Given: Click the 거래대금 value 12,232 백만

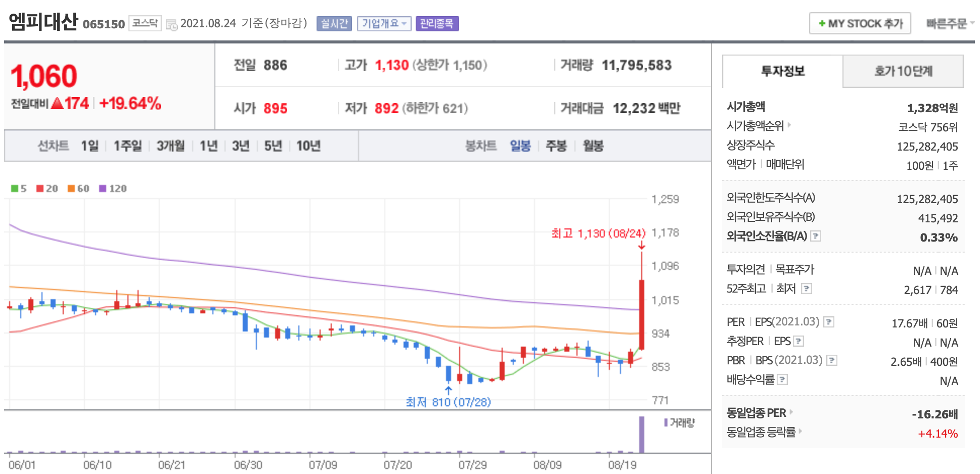Looking at the screenshot, I should click(646, 108).
